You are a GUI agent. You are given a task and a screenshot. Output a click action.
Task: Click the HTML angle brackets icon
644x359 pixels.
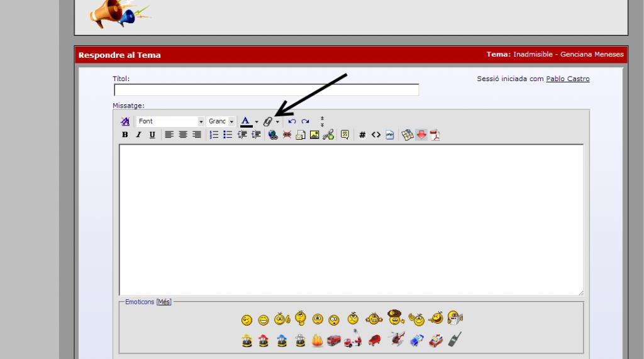tap(376, 135)
